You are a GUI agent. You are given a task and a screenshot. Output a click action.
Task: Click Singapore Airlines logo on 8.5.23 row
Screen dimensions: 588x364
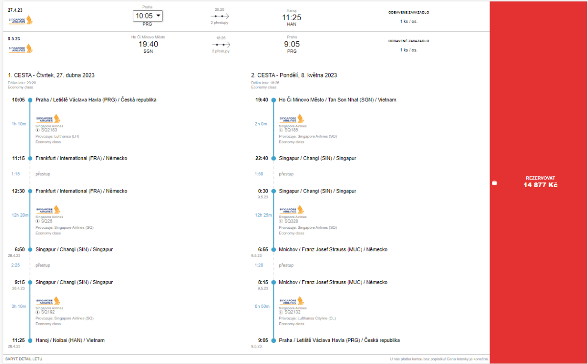[21, 49]
